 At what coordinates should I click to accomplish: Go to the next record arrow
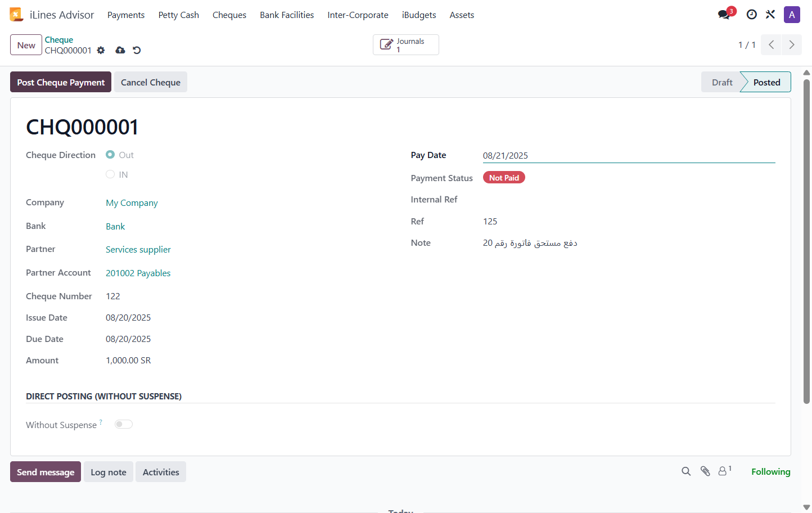point(792,44)
